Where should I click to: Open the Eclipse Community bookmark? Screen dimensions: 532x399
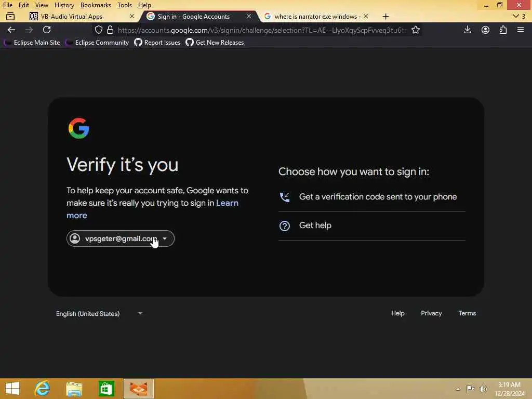point(97,43)
